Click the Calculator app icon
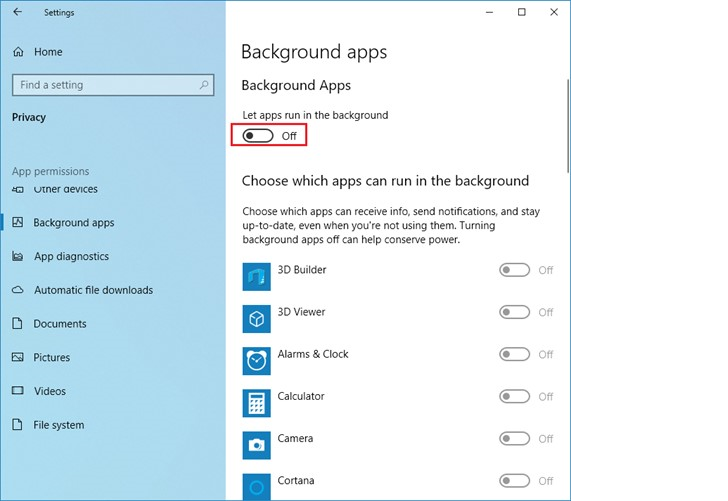The image size is (728, 501). tap(257, 402)
